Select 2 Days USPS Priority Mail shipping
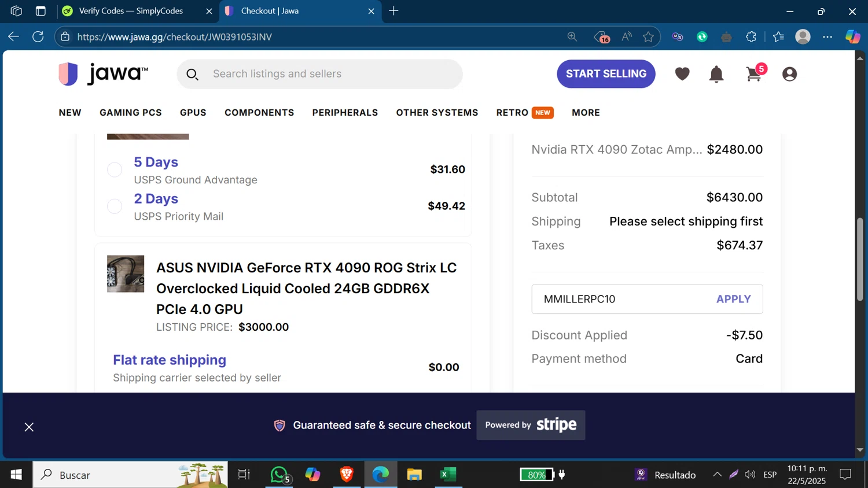 pos(115,206)
